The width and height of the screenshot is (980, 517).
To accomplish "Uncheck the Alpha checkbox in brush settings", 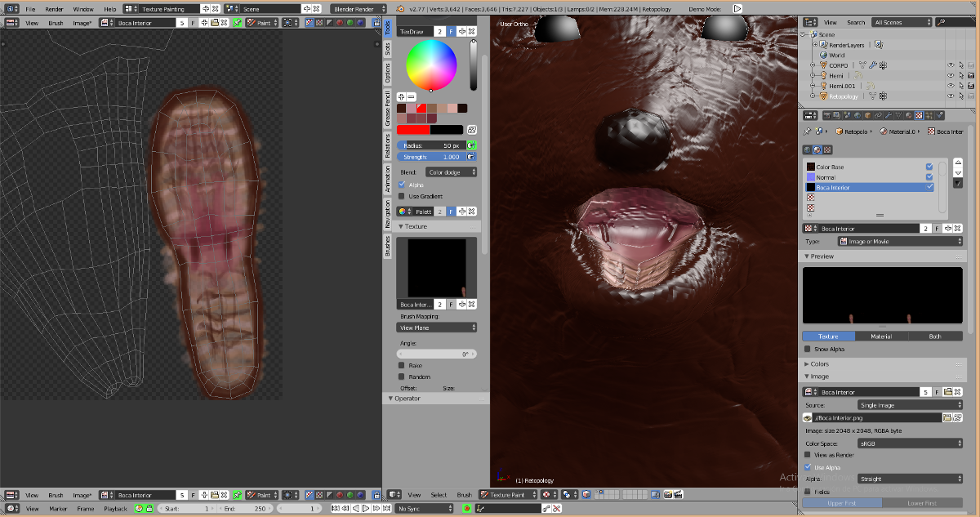I will pos(401,185).
